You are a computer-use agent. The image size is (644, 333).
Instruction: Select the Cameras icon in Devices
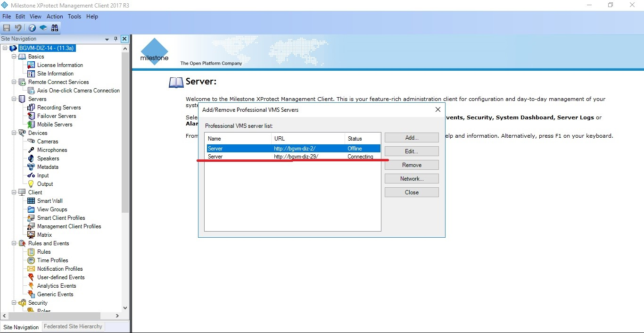31,142
